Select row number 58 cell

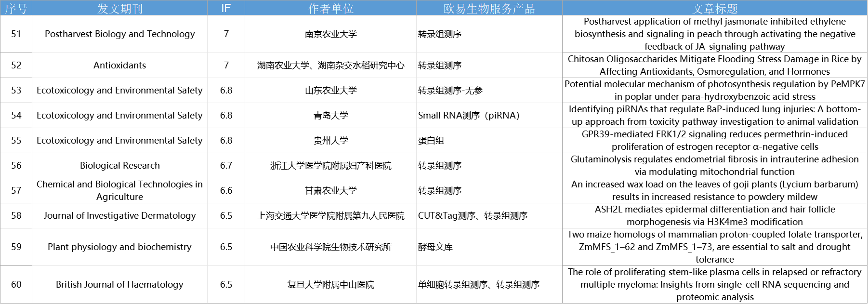coord(16,216)
